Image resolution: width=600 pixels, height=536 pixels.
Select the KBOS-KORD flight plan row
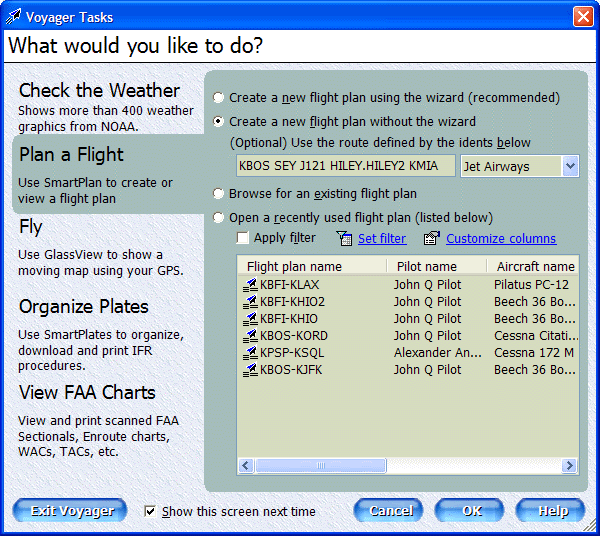(x=408, y=336)
